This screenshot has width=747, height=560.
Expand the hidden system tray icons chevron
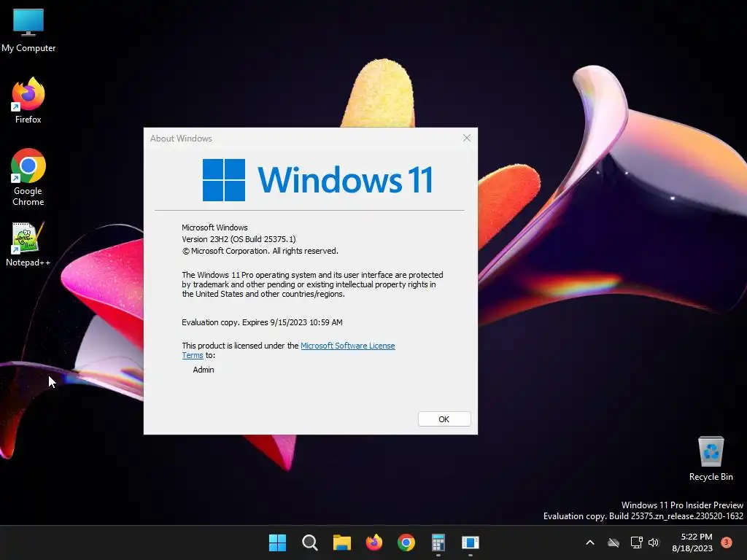[x=589, y=542]
